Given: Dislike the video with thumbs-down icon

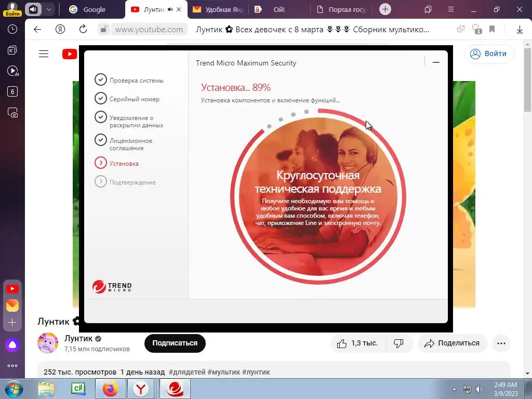Looking at the screenshot, I should [398, 343].
